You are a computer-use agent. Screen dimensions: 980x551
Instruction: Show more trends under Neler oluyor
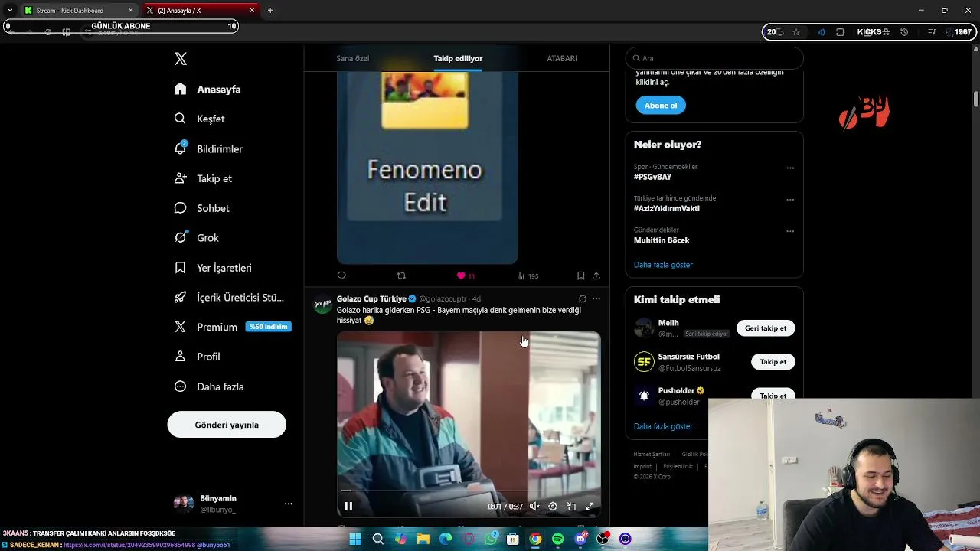(x=663, y=265)
